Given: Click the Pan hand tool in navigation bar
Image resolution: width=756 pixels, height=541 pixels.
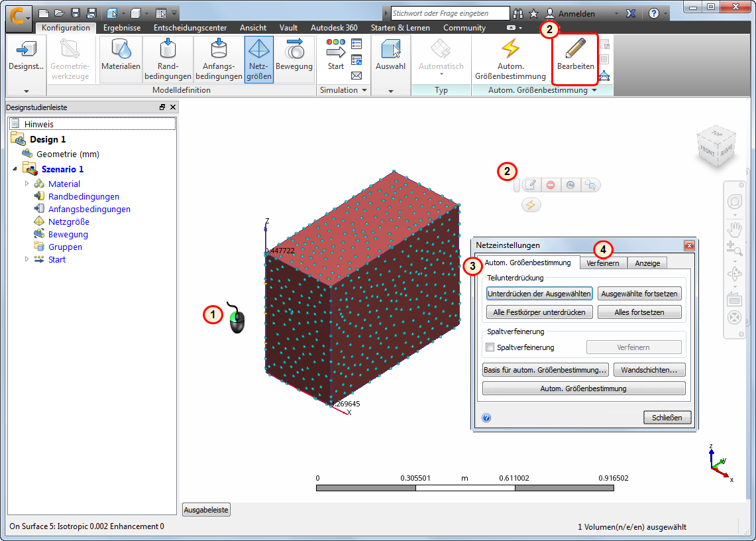Looking at the screenshot, I should coord(734,229).
